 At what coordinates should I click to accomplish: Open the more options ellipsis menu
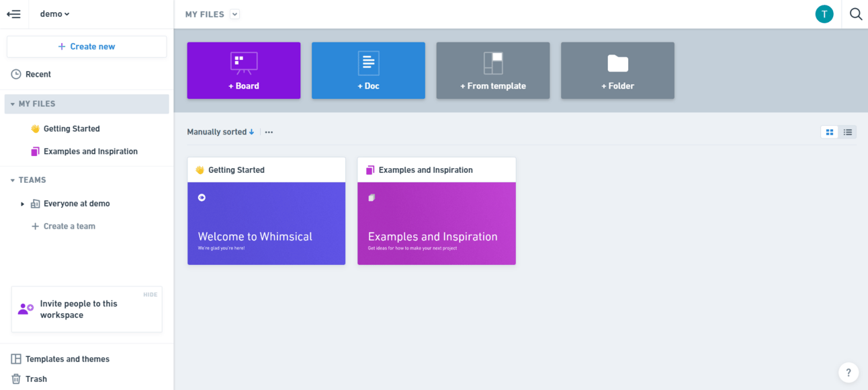[269, 132]
